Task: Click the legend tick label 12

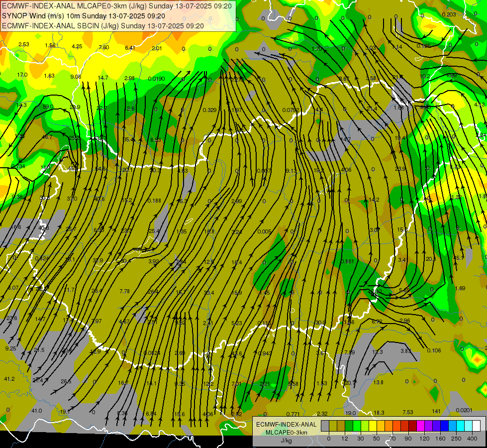Action: click(x=344, y=439)
